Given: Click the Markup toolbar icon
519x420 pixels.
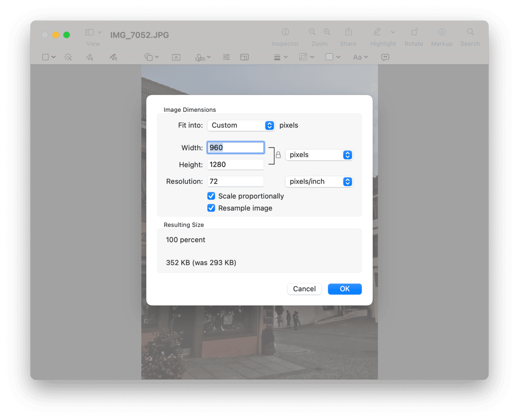Looking at the screenshot, I should [x=442, y=32].
